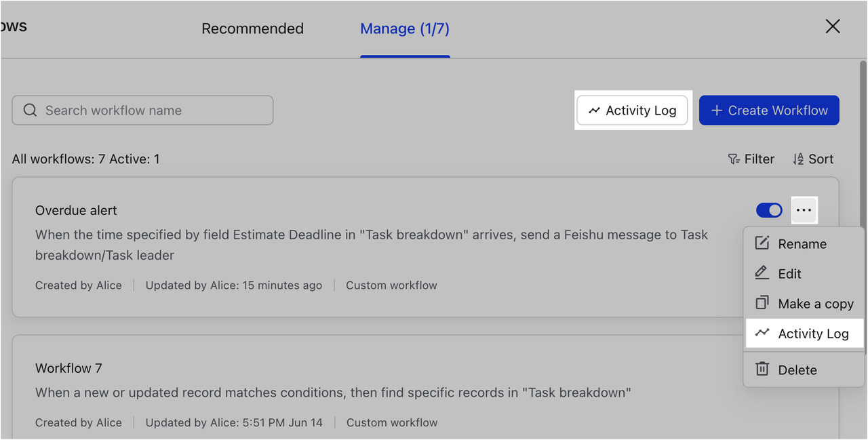Select Delete from the context menu

797,369
